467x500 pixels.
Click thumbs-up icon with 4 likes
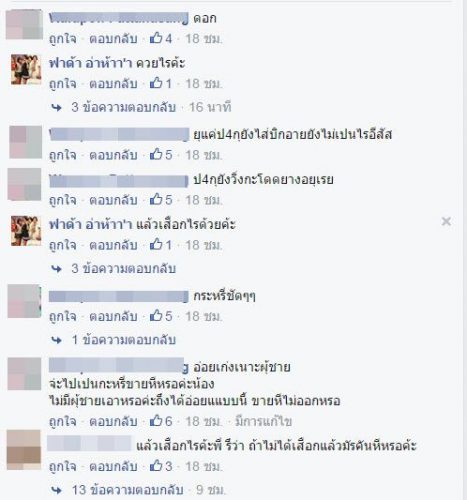pyautogui.click(x=156, y=38)
